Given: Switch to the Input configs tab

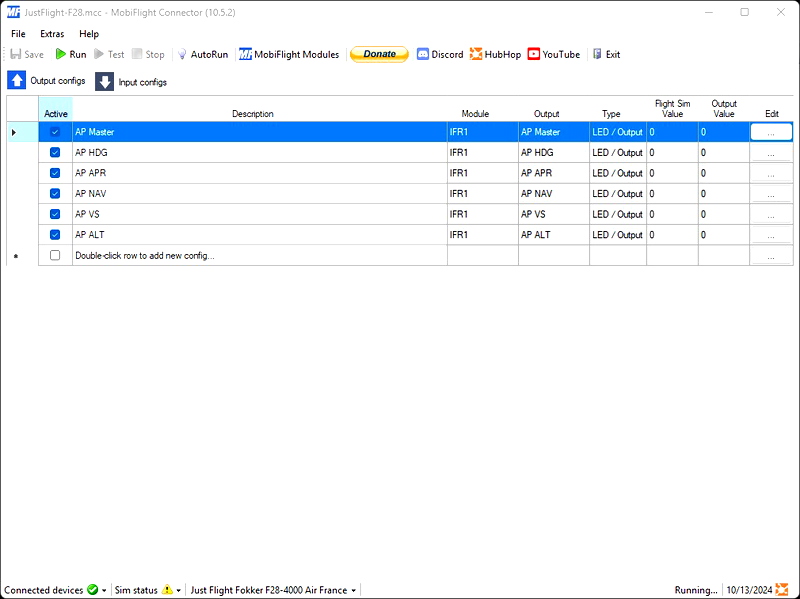Looking at the screenshot, I should tap(132, 82).
